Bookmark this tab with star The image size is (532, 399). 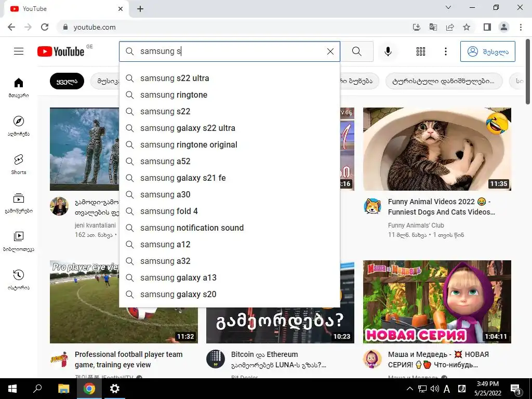click(x=467, y=27)
